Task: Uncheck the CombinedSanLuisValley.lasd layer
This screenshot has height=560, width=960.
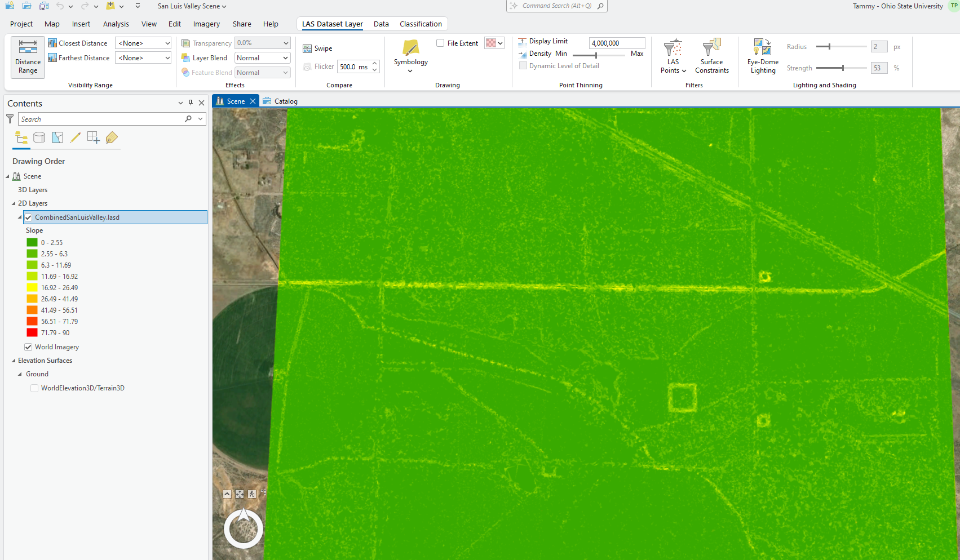Action: click(28, 217)
